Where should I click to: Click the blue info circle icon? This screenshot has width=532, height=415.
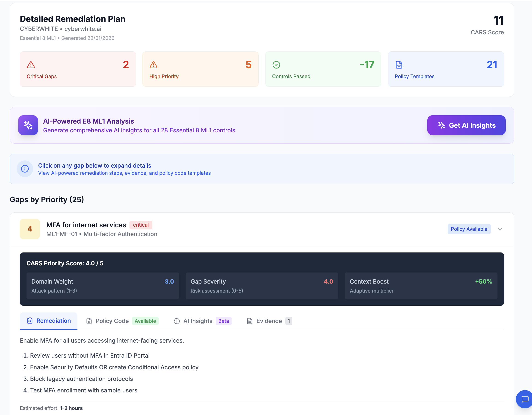pyautogui.click(x=25, y=169)
